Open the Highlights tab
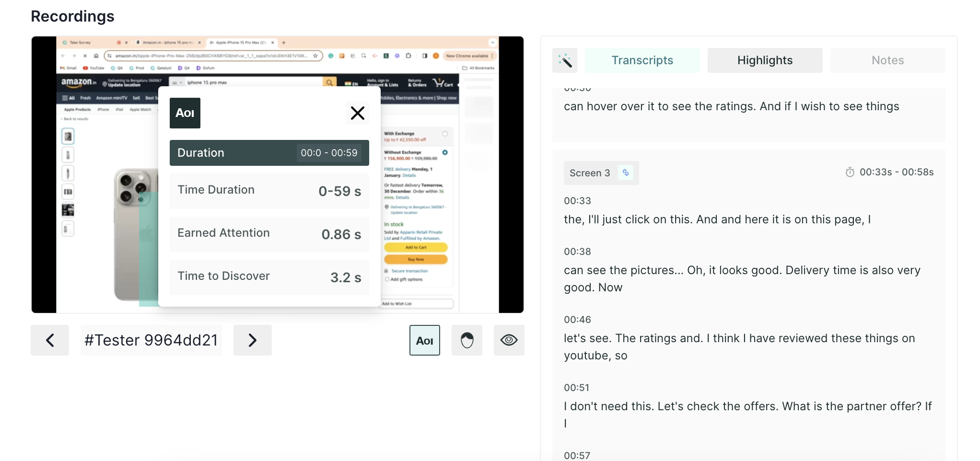This screenshot has width=980, height=461. tap(765, 60)
